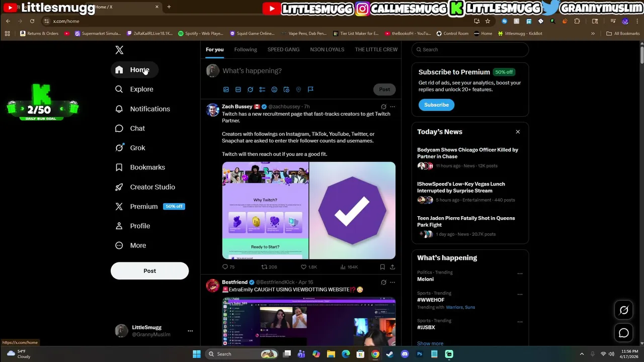The width and height of the screenshot is (644, 362).
Task: Switch to the For you tab
Action: click(x=214, y=49)
